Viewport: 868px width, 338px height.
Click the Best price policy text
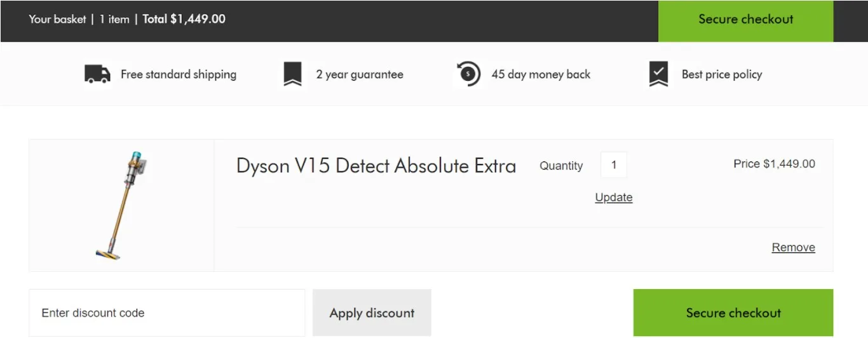point(721,74)
